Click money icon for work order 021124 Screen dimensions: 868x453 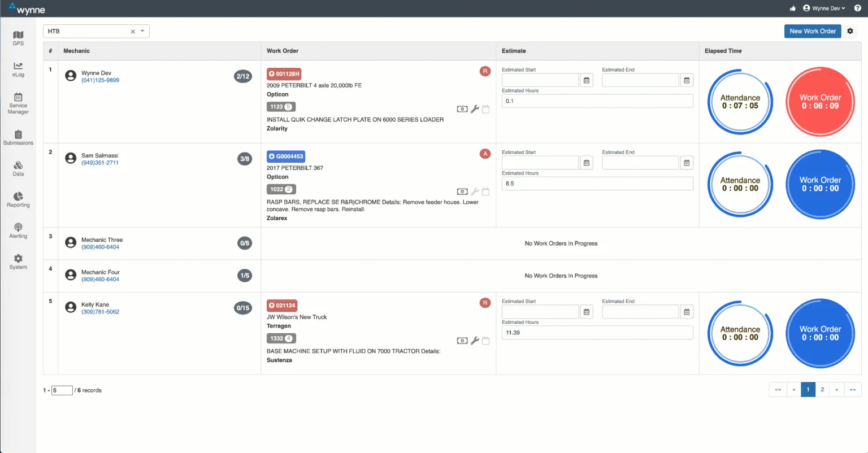462,341
